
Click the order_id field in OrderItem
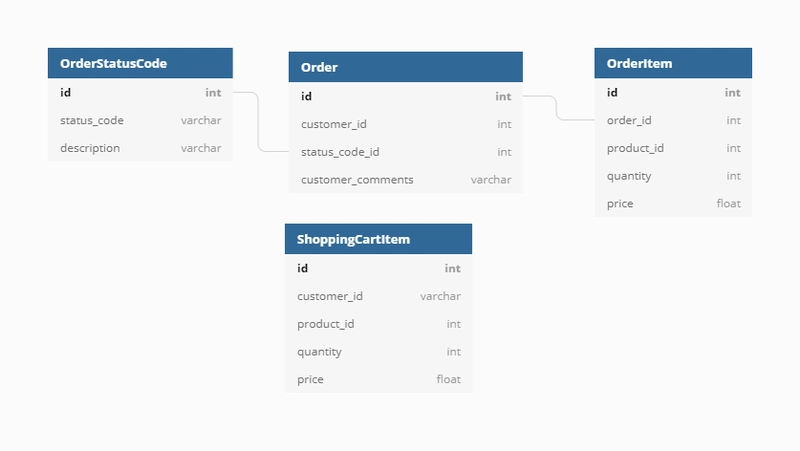click(673, 120)
